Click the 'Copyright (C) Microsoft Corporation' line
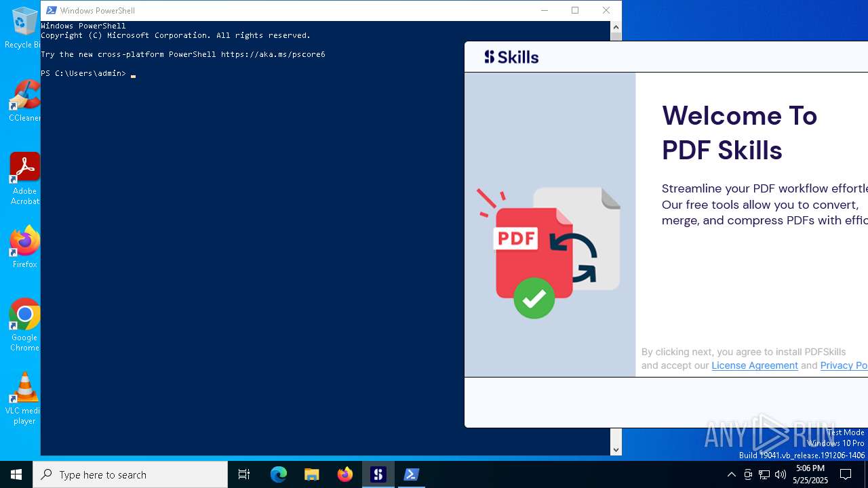This screenshot has width=868, height=488. point(176,35)
